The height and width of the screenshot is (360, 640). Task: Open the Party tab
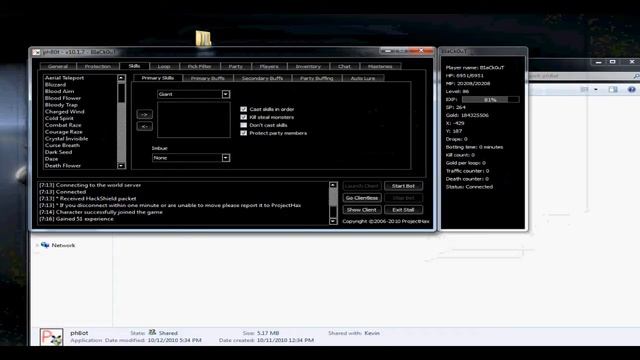point(236,66)
